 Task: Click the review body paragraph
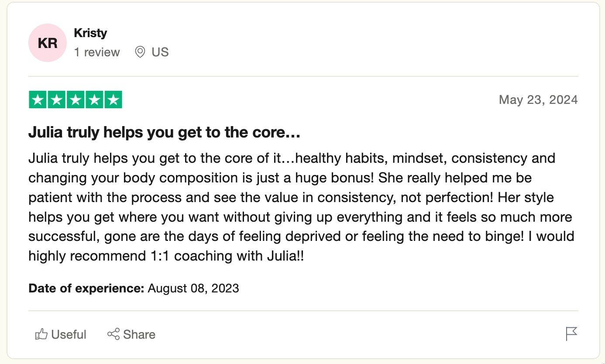tap(301, 207)
